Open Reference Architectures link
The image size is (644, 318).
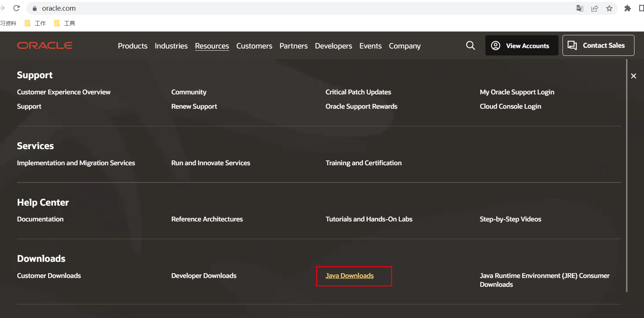click(207, 219)
